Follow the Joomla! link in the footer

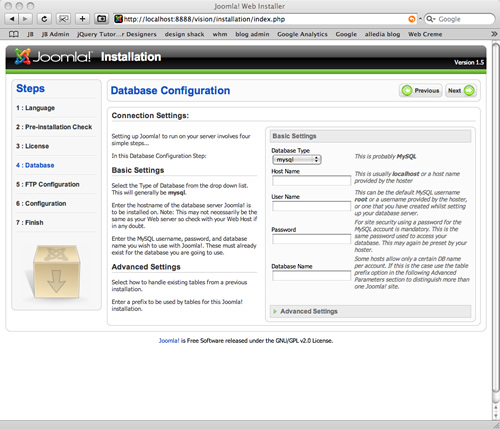(x=169, y=341)
